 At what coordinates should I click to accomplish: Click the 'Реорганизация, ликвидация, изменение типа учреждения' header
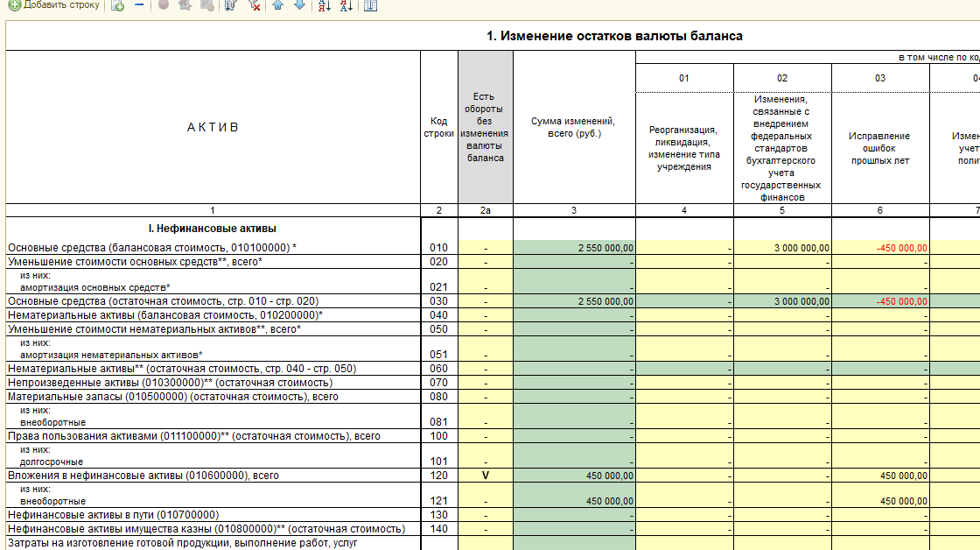pyautogui.click(x=684, y=148)
